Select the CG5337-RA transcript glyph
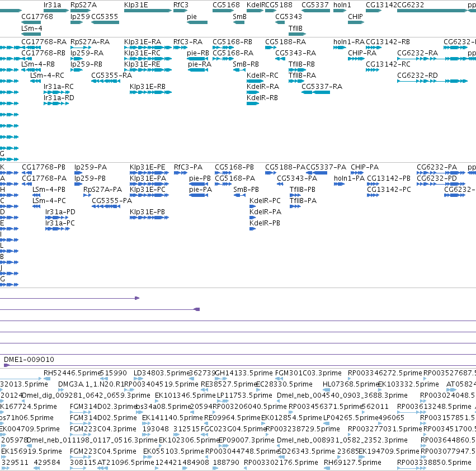 (315, 92)
